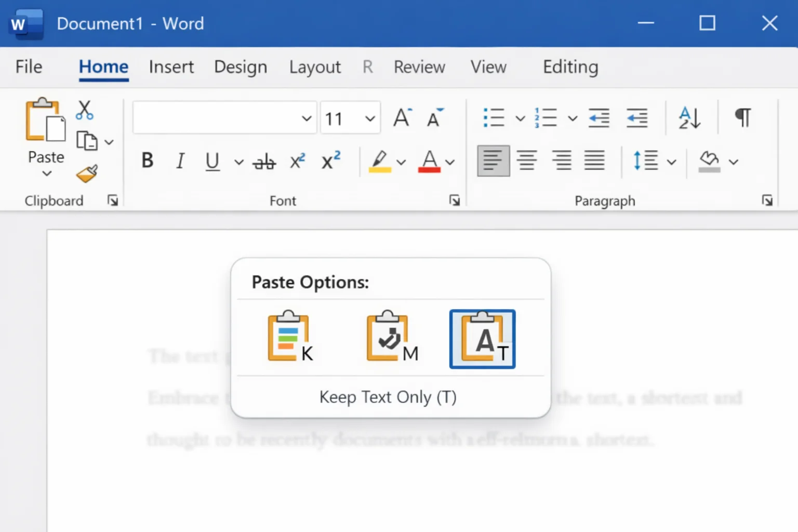
Task: Switch to the Home tab
Action: [104, 67]
